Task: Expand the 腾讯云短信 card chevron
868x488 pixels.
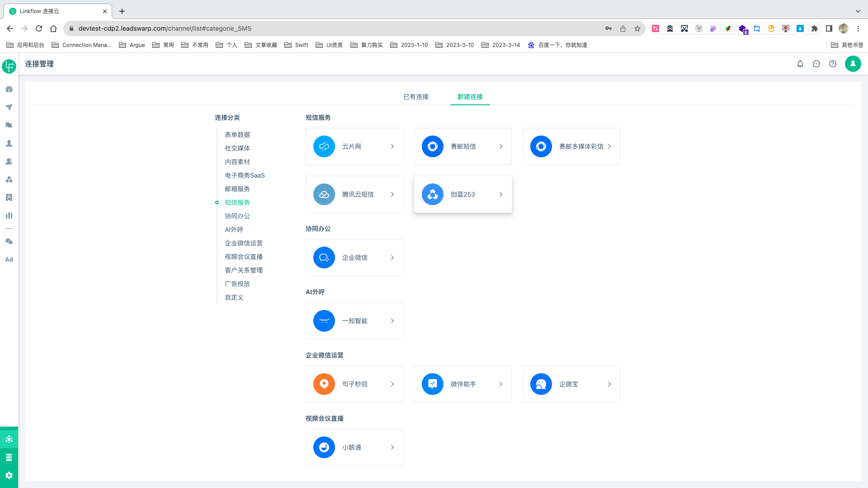Action: pyautogui.click(x=392, y=194)
